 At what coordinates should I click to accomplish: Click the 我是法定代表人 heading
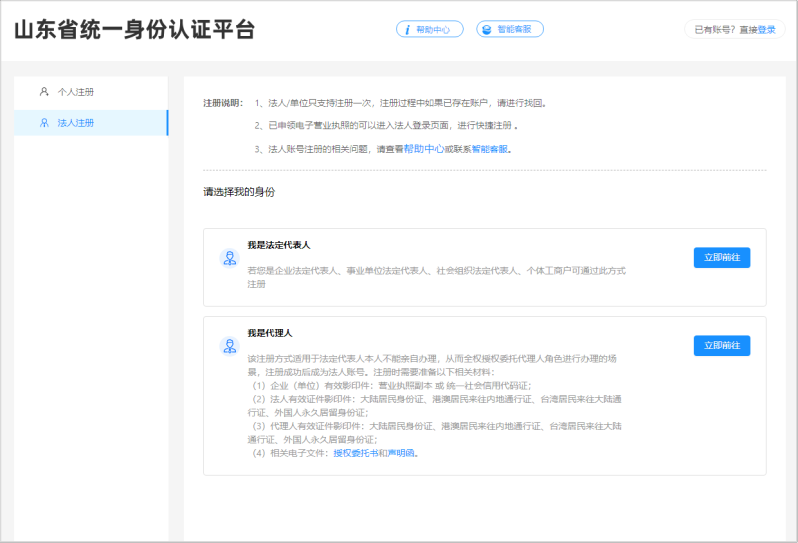pyautogui.click(x=279, y=245)
